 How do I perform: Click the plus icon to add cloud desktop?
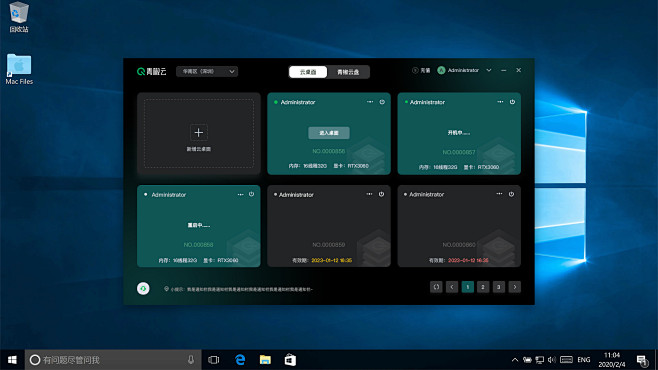(x=198, y=133)
